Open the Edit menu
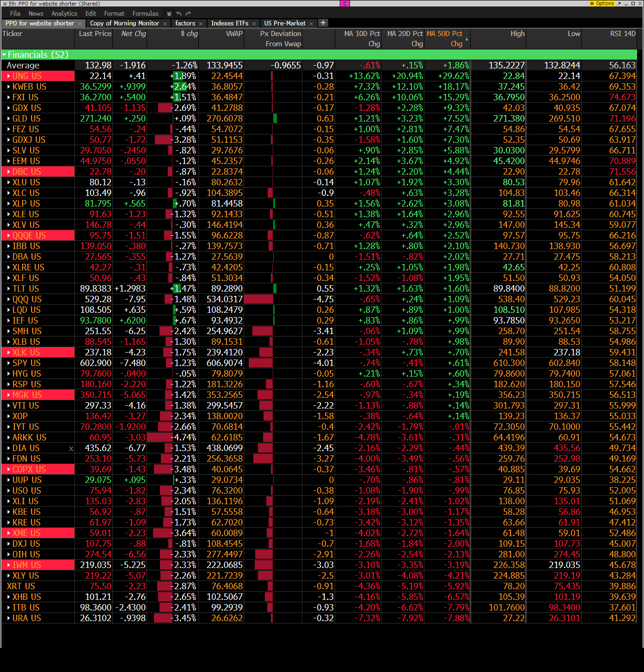 91,14
